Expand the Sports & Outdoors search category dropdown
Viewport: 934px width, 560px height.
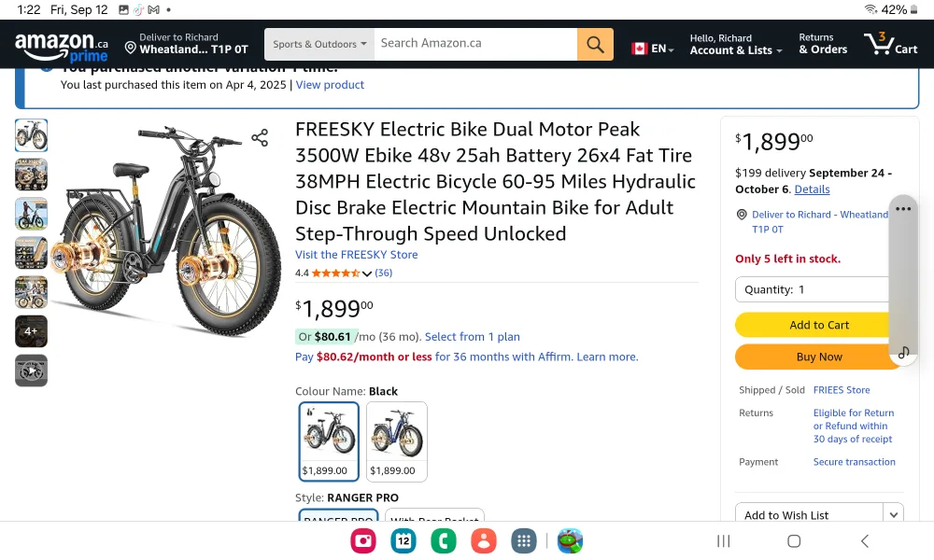(319, 44)
